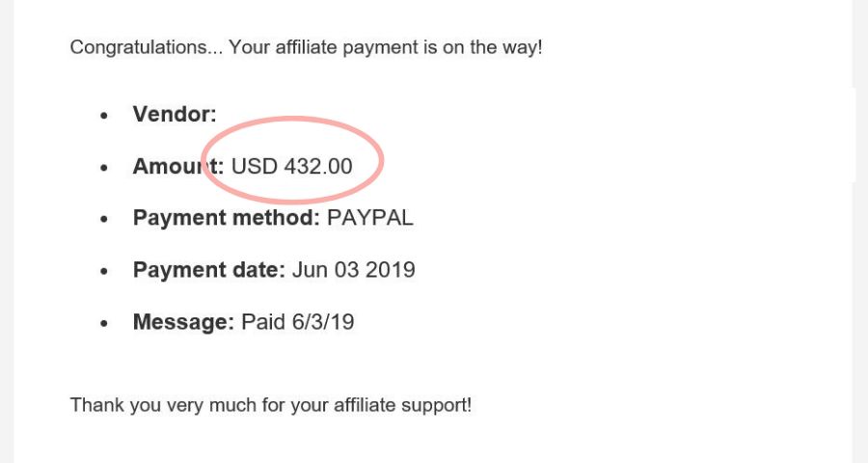Click the Message label
Image resolution: width=868 pixels, height=463 pixels.
[184, 322]
